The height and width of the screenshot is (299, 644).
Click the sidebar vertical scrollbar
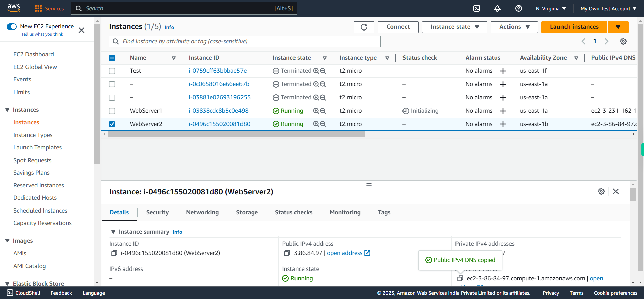[x=97, y=94]
